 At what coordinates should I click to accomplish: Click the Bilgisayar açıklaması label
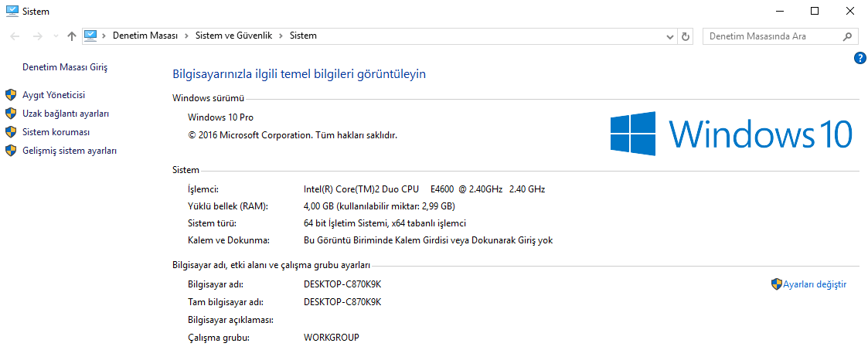point(231,320)
